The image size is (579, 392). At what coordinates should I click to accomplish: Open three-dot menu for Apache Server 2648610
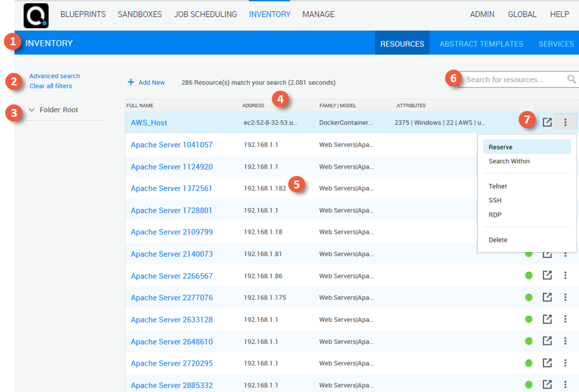(565, 341)
